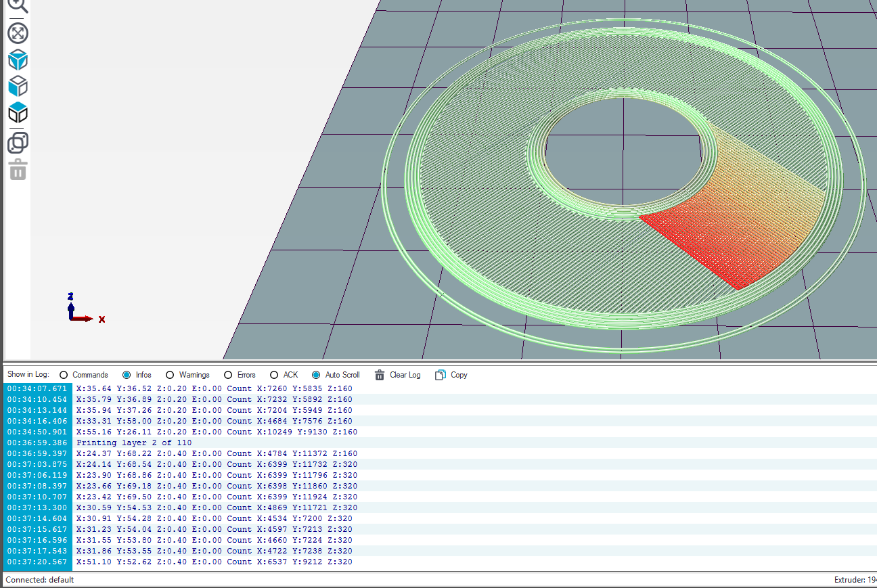The height and width of the screenshot is (588, 877).
Task: Enable Errors in the log
Action: [228, 375]
